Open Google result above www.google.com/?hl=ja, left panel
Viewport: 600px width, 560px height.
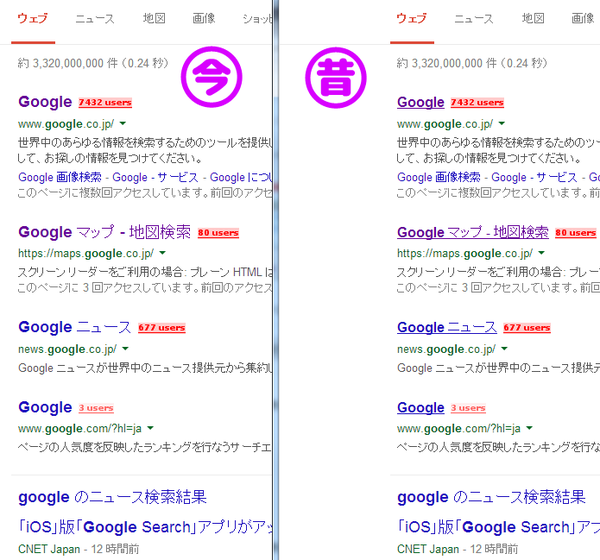[x=45, y=407]
